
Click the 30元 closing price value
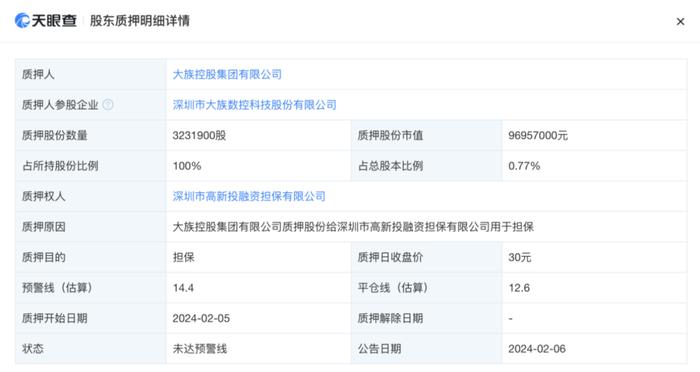coord(520,257)
